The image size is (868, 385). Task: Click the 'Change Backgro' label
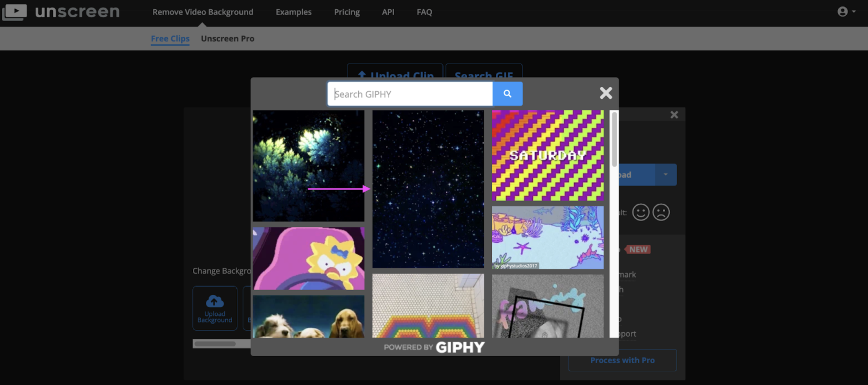221,271
